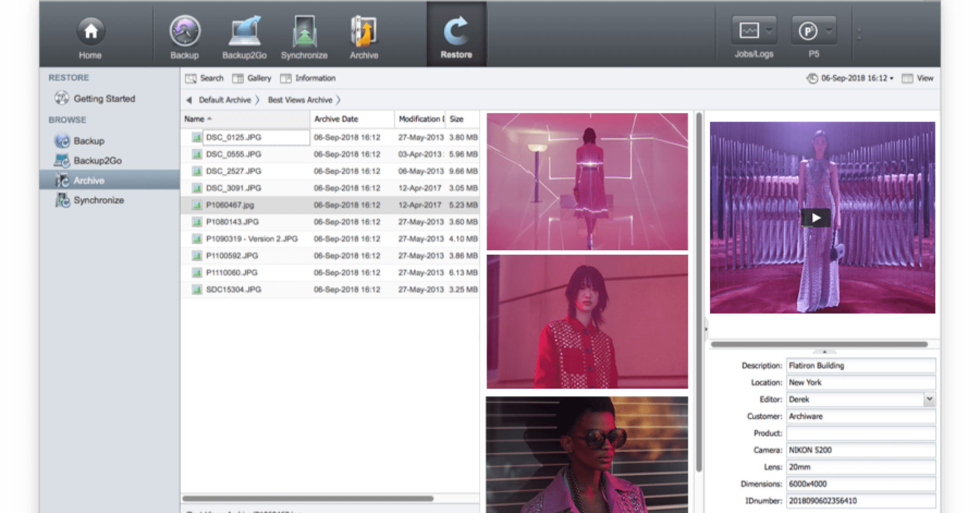The height and width of the screenshot is (513, 980).
Task: Click the Getting Started sidebar icon
Action: pos(61,98)
